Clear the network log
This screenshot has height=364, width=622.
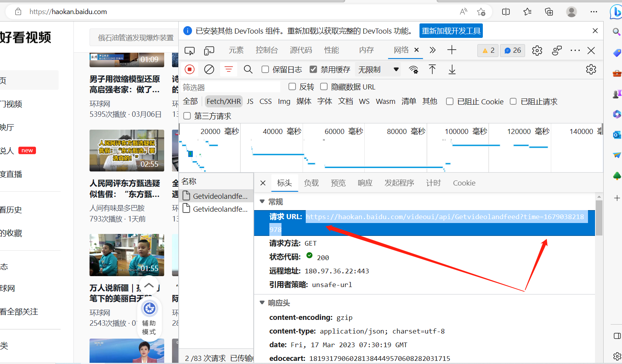[209, 70]
